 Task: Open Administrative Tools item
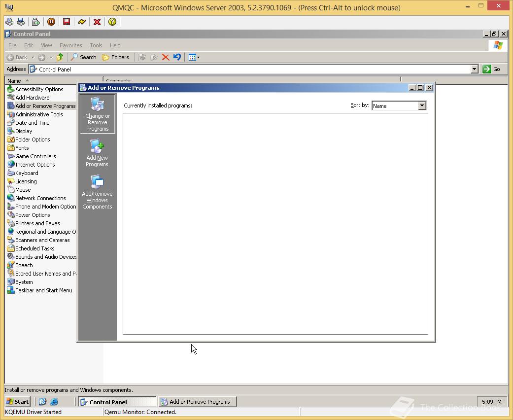point(34,114)
